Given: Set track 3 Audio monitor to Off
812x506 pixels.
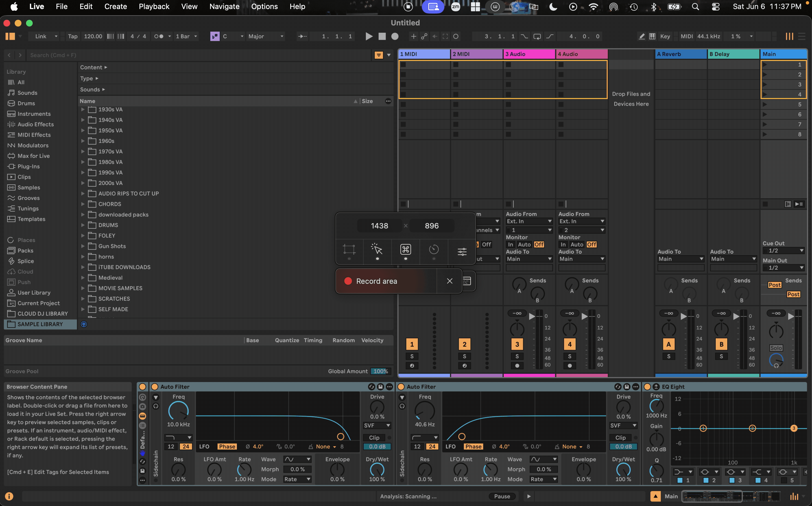Looking at the screenshot, I should click(539, 245).
